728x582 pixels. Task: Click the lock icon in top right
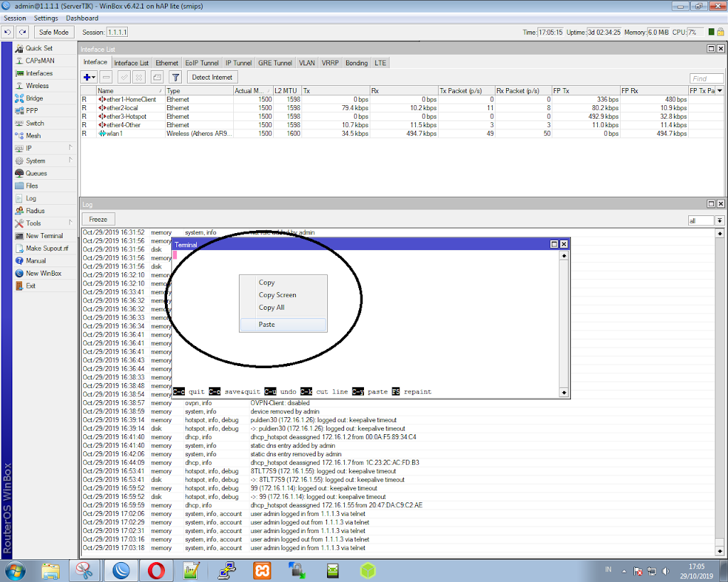721,32
